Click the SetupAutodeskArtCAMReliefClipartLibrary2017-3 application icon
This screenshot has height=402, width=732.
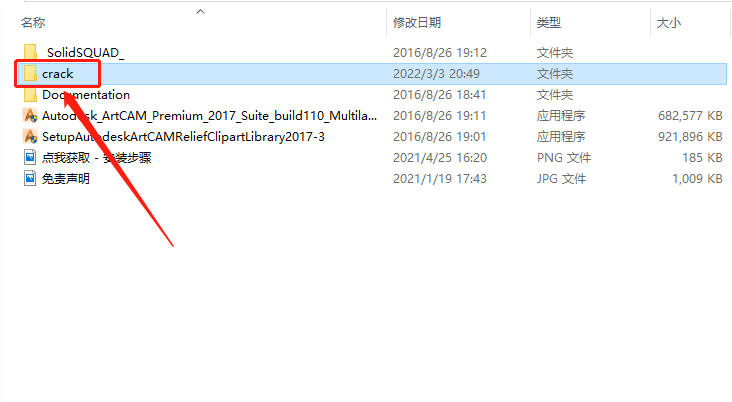tap(30, 136)
